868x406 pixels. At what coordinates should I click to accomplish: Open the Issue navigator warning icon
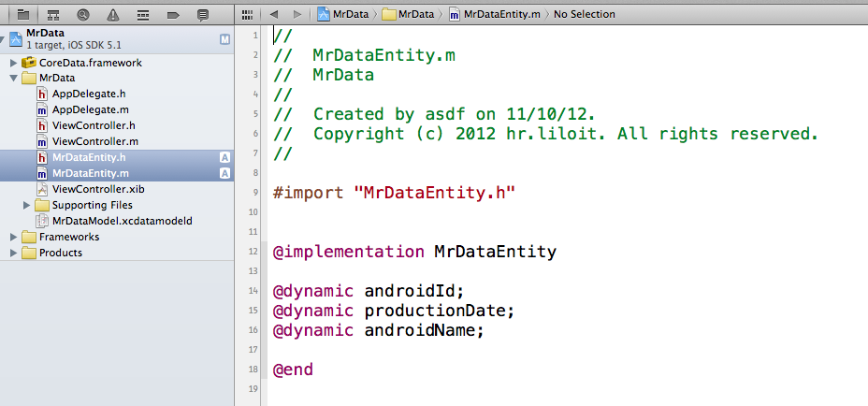pos(113,14)
